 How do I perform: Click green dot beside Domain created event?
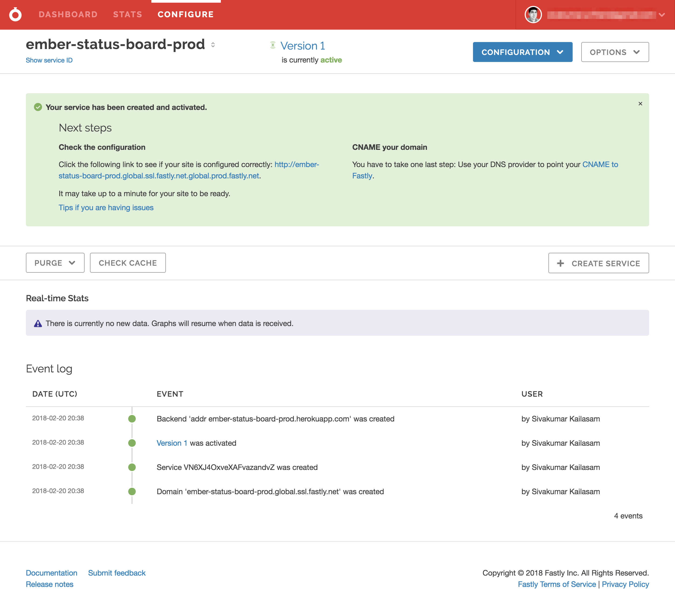tap(132, 492)
